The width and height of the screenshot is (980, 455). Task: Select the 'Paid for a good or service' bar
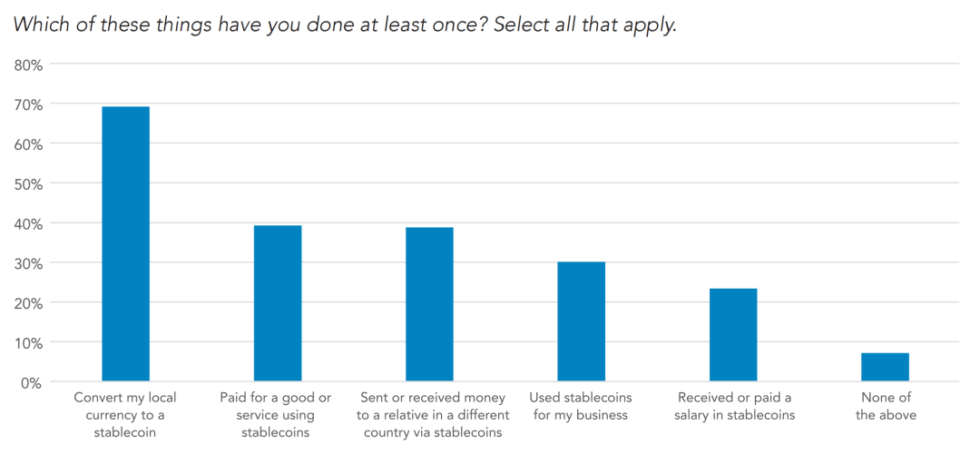278,303
